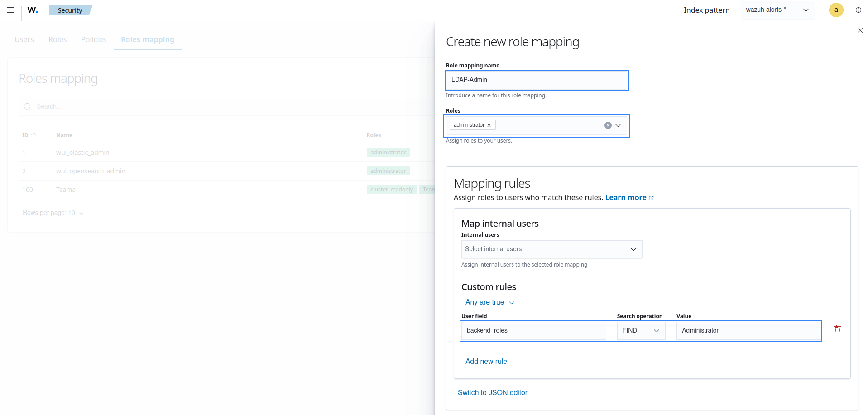Change the 'Any are true' rule condition
This screenshot has width=868, height=415.
click(490, 302)
